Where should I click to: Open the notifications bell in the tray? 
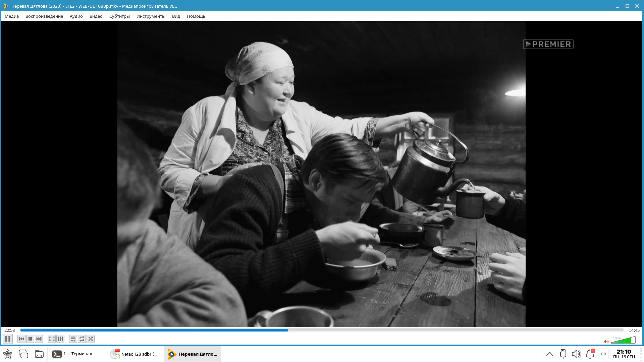pos(590,354)
